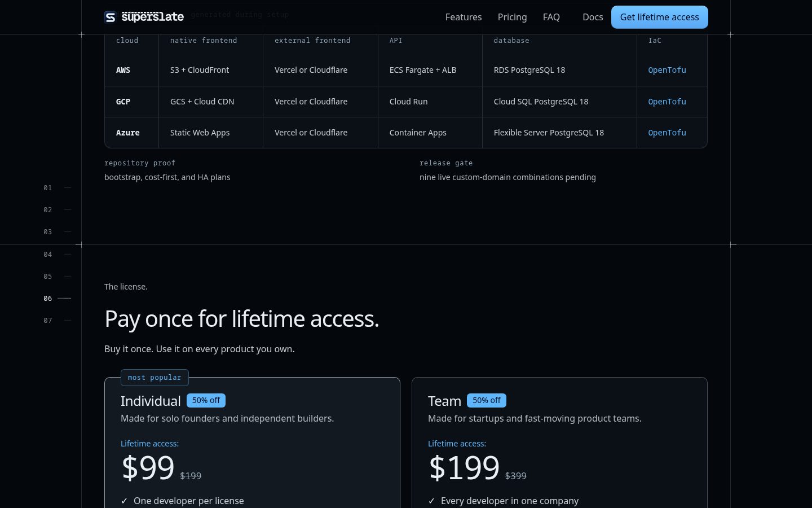Click the Get lifetime access button

coord(660,17)
